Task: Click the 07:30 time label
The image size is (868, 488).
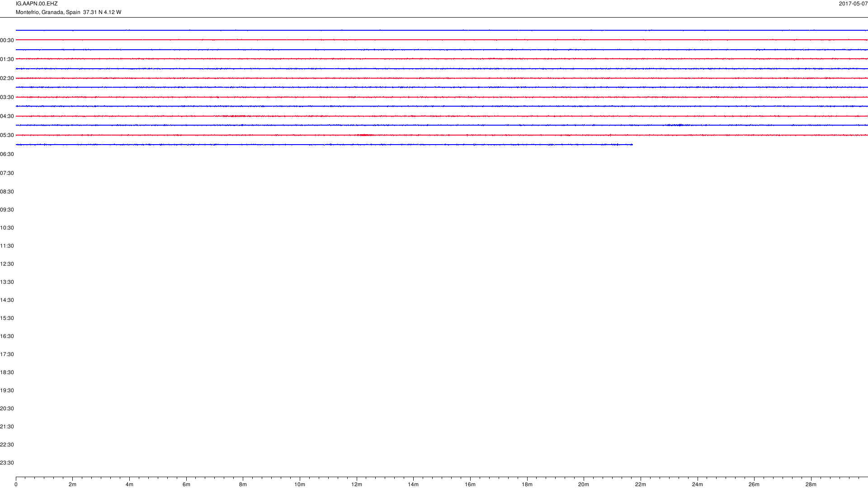Action: pyautogui.click(x=7, y=173)
